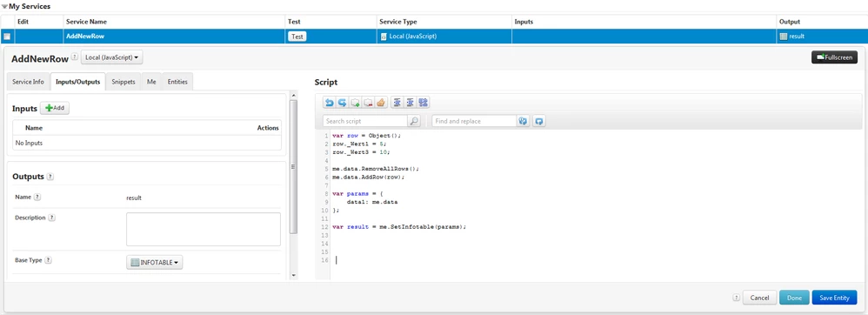Click script line 'me.data.RemoveAllRows();'

(376, 168)
